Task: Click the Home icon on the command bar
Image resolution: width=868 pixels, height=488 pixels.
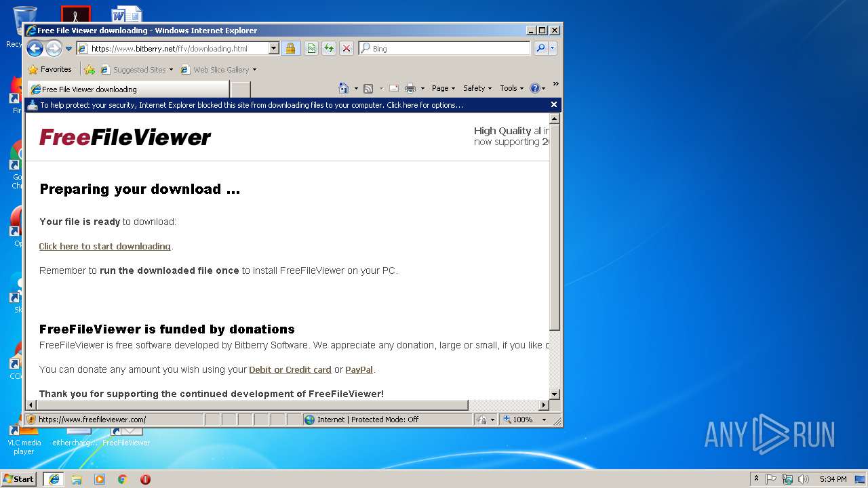Action: 344,88
